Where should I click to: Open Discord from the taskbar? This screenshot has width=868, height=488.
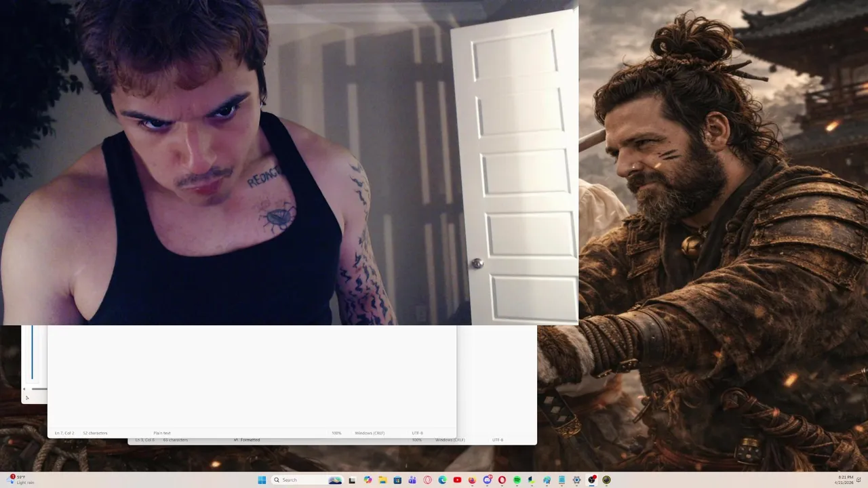pyautogui.click(x=488, y=480)
